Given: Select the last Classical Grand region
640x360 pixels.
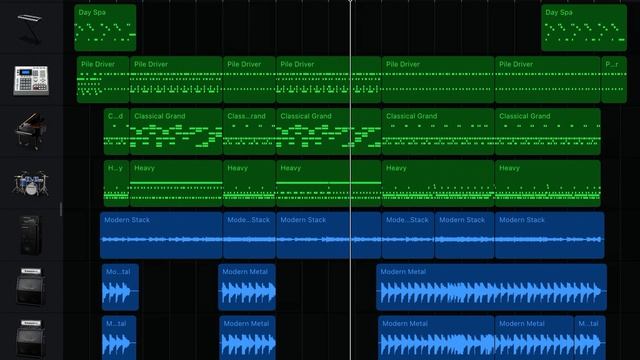Looking at the screenshot, I should pos(548,131).
